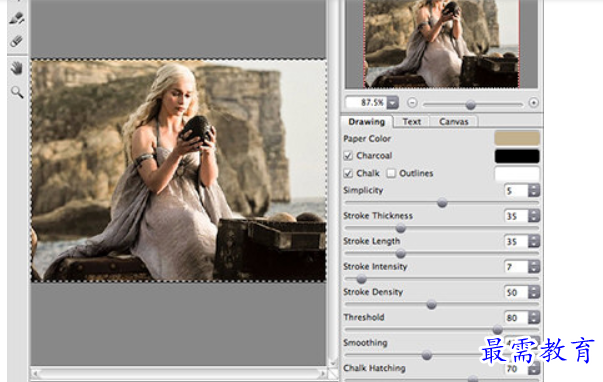The width and height of the screenshot is (603, 382).
Task: Click the Chalk Hatching value field
Action: pyautogui.click(x=516, y=369)
